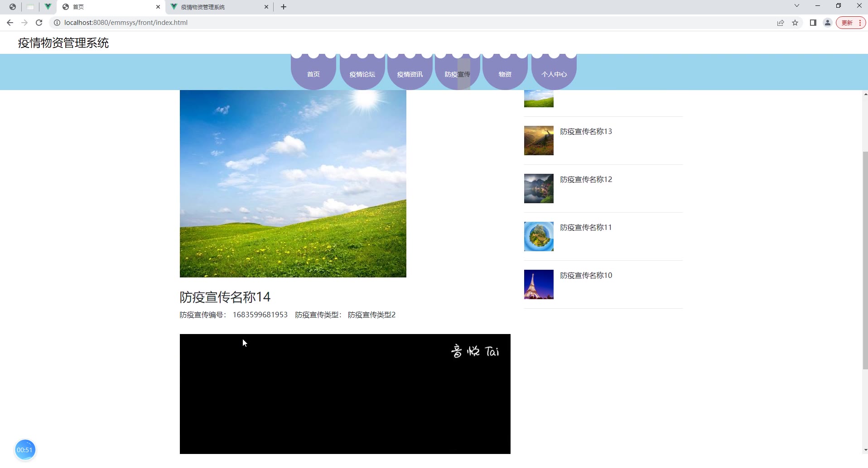Open the user profile avatar icon
The width and height of the screenshot is (868, 468).
(828, 23)
